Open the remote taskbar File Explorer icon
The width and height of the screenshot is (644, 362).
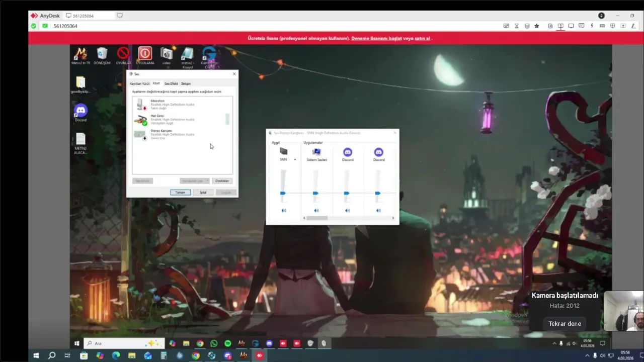click(186, 343)
